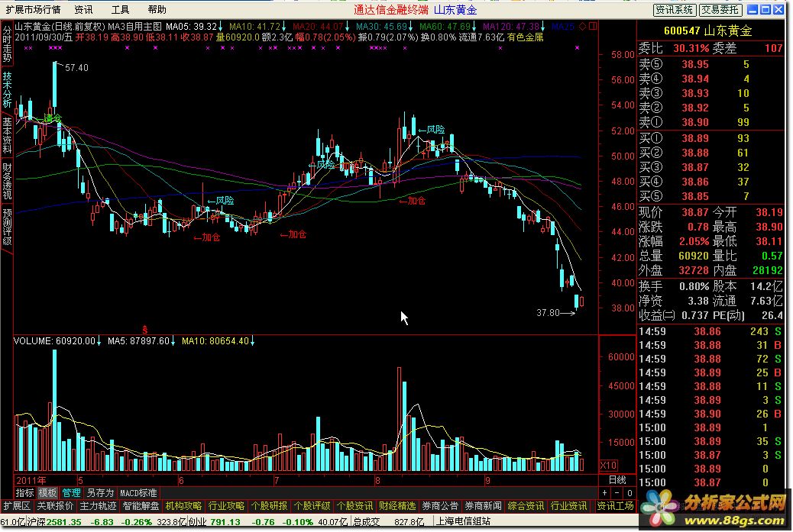Open the 行业攻略 bottom tab
The height and width of the screenshot is (532, 793).
226,506
